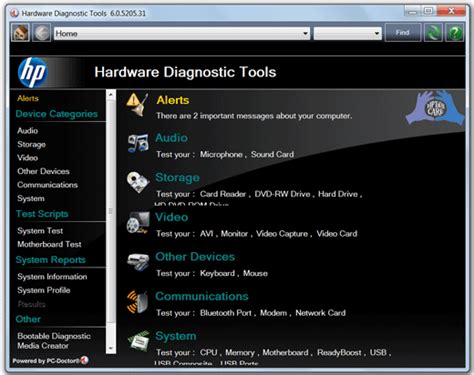Screen dimensions: 474x375
Task: Click the System processor chip icon
Action: [138, 341]
